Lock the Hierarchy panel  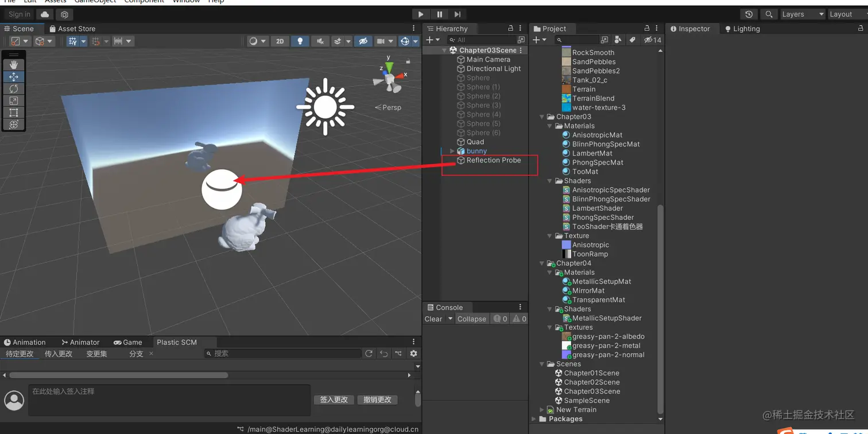510,28
